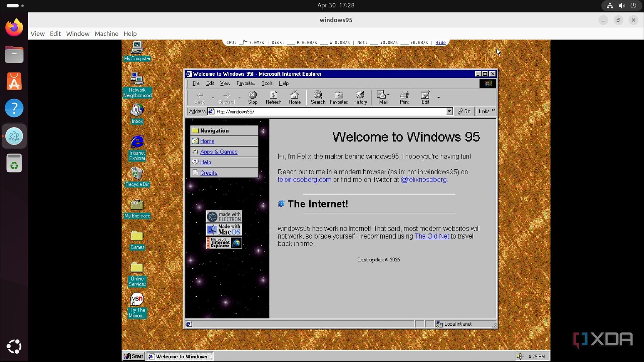Image resolution: width=644 pixels, height=362 pixels.
Task: Click the Windows logo throbber icon
Action: click(488, 83)
